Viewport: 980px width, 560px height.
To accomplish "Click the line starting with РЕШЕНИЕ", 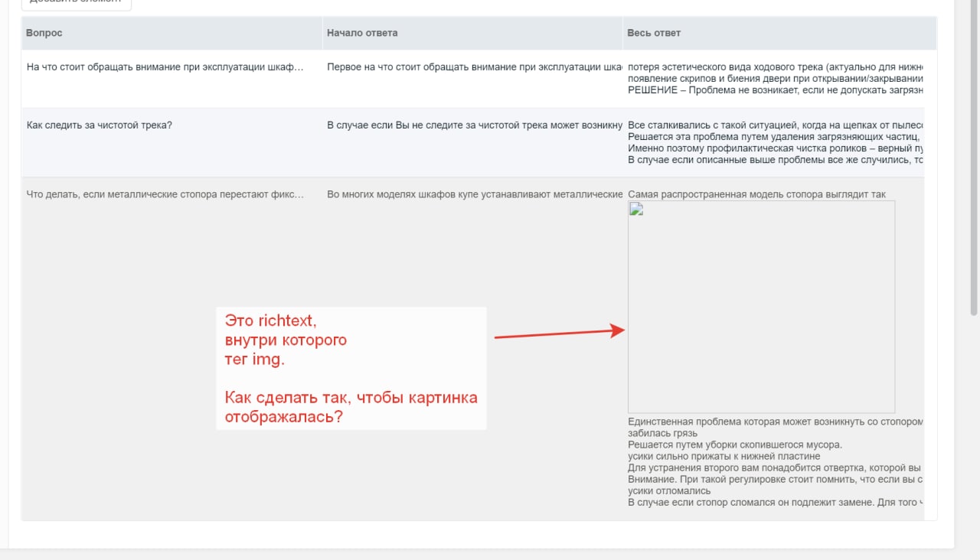I will coord(776,90).
